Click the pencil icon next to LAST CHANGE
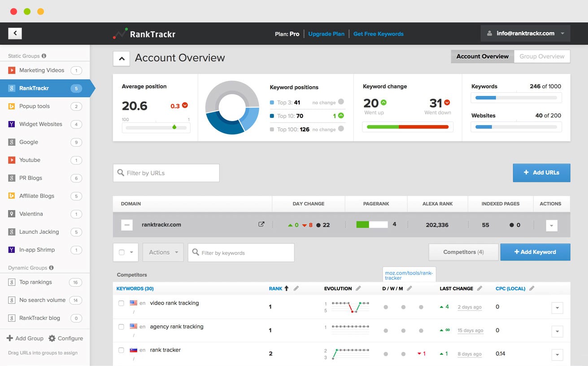The image size is (588, 366). click(x=479, y=288)
